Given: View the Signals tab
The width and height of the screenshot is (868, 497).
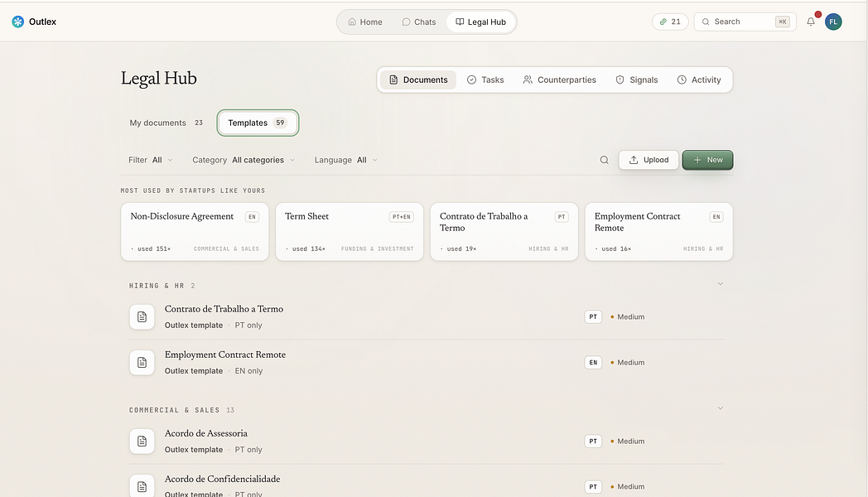Looking at the screenshot, I should click(637, 80).
